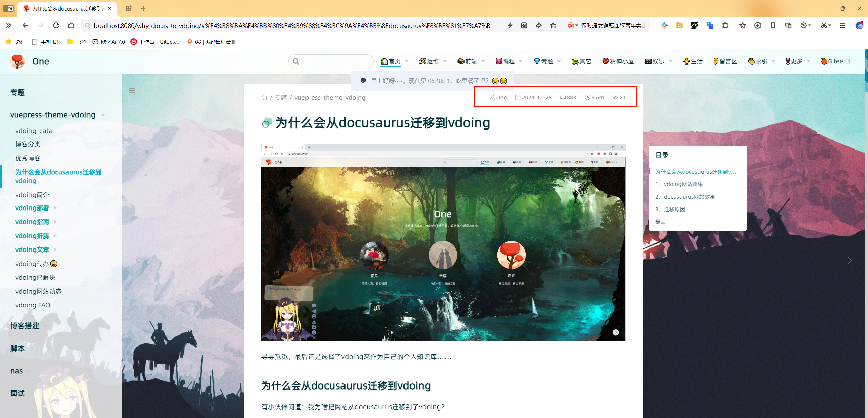Expand the 首页 nav dropdown
Screen dimensions: 868x418
coord(407,62)
